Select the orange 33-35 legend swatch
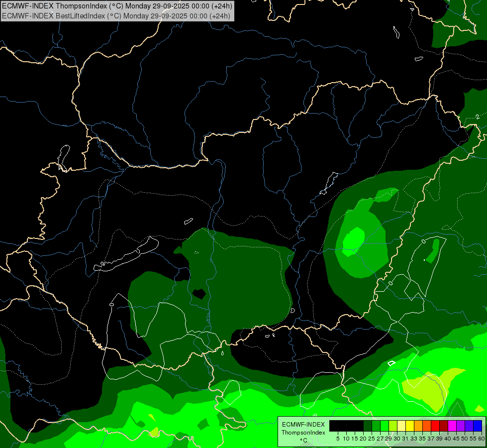The image size is (487, 448). coord(418,426)
